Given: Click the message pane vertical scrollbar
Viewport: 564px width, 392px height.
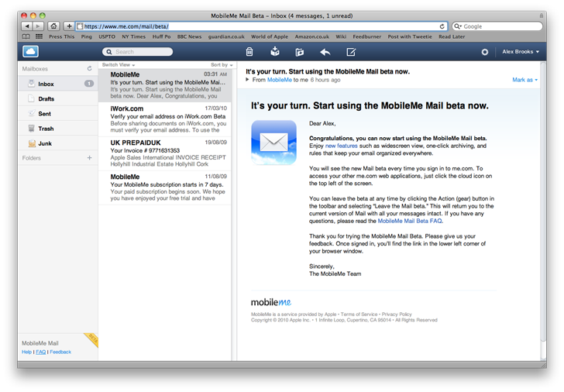Looking at the screenshot, I should (x=543, y=201).
